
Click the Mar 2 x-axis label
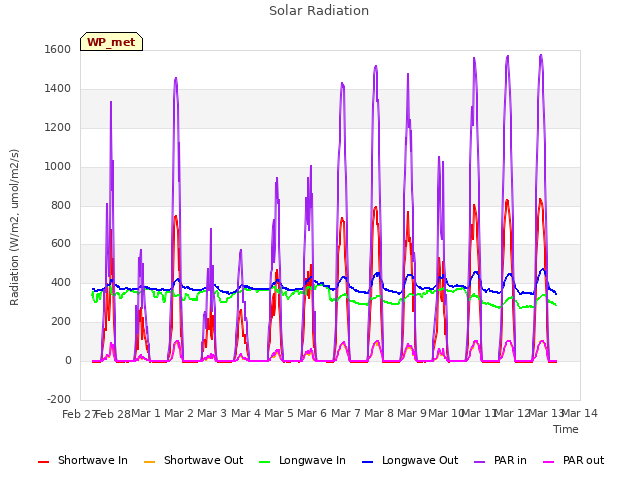coord(179,413)
